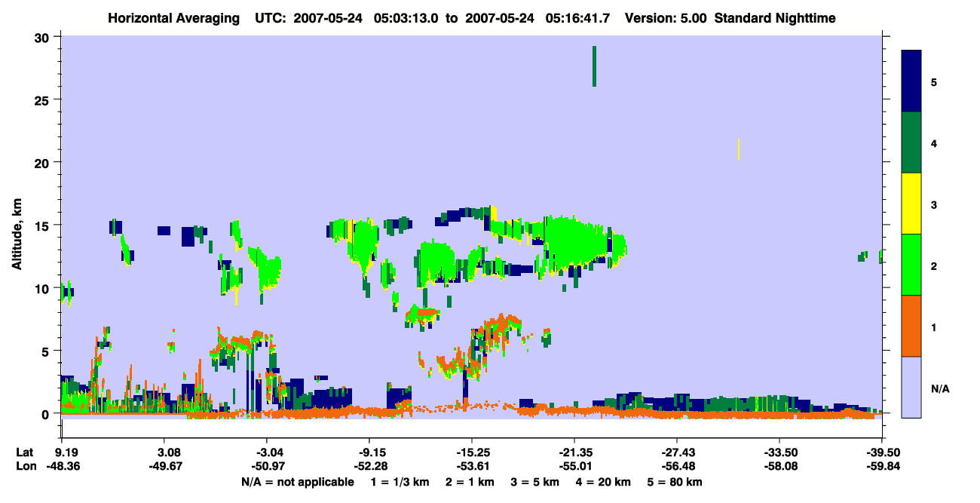Click the latitude value "-3.04"

click(269, 452)
